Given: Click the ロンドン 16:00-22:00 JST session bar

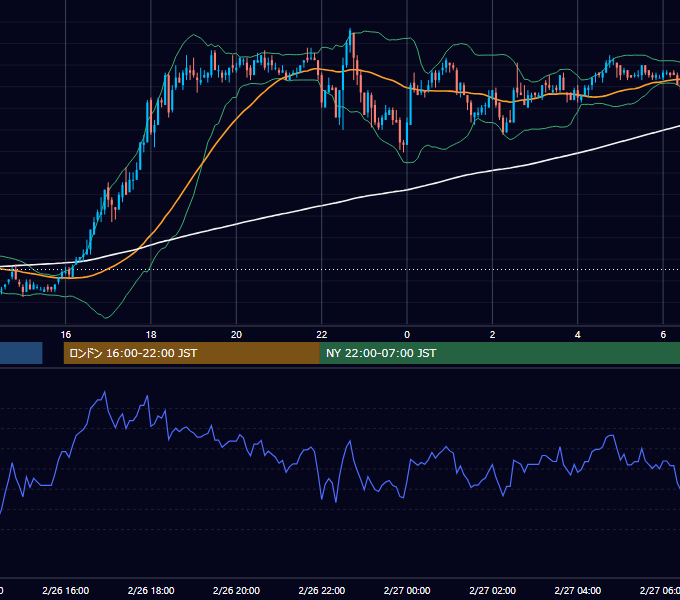Looking at the screenshot, I should (x=192, y=353).
